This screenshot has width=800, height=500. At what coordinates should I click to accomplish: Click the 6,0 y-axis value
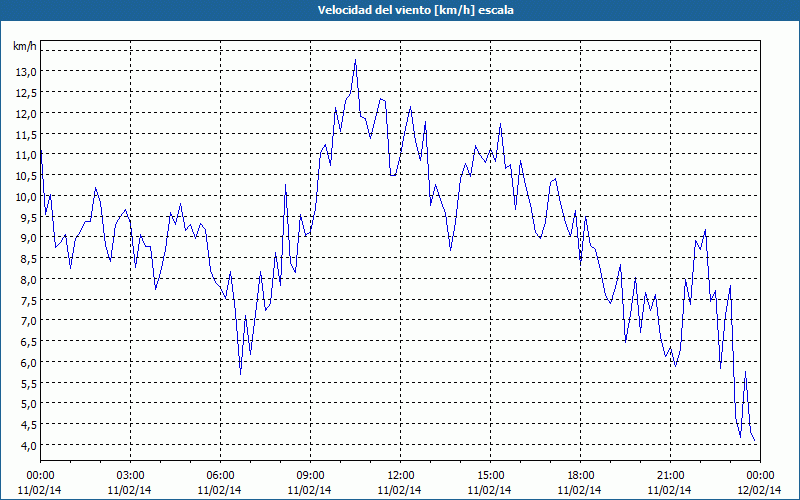click(x=29, y=363)
